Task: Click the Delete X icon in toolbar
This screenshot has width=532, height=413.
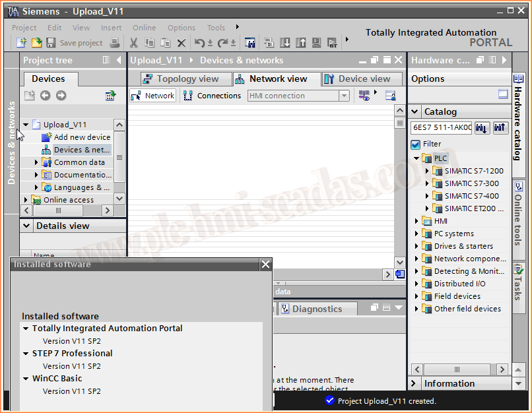Action: [x=182, y=43]
